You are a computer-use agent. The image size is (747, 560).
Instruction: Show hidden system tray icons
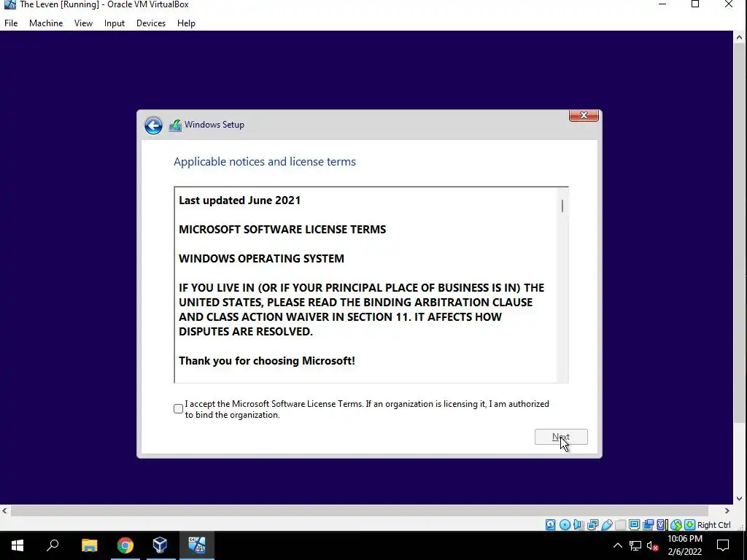617,545
